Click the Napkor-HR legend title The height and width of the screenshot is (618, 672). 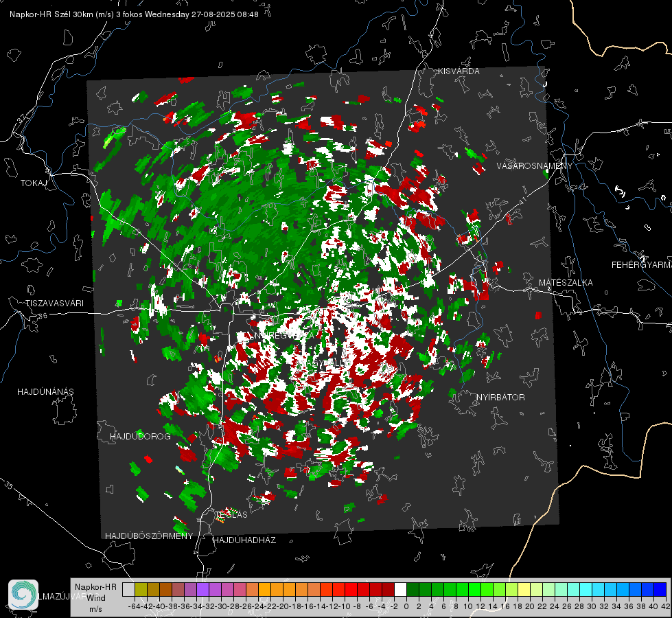[95, 586]
